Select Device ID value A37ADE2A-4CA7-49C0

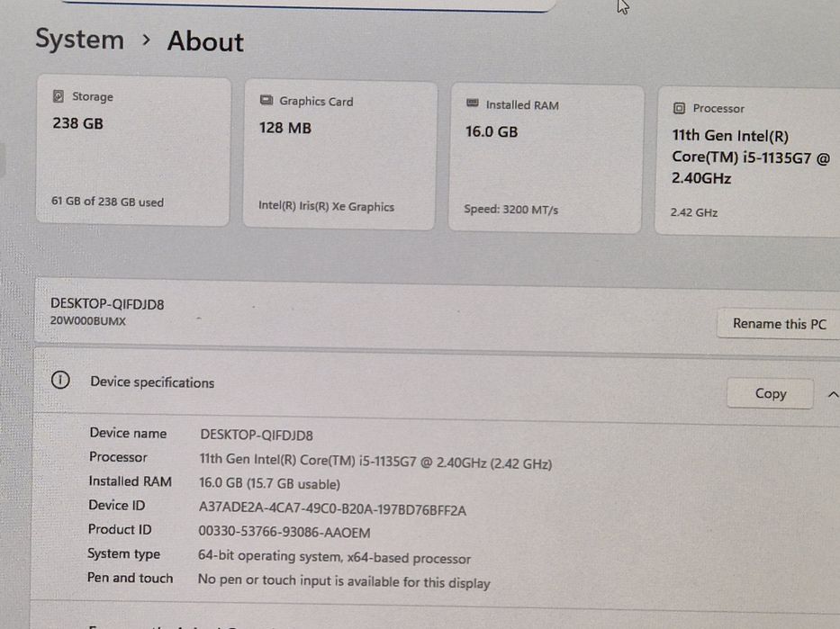coord(332,509)
